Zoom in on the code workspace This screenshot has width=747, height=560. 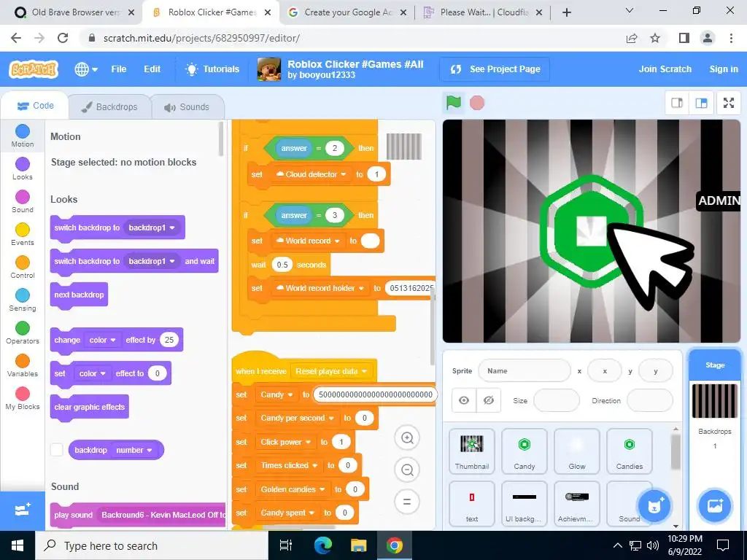point(407,438)
